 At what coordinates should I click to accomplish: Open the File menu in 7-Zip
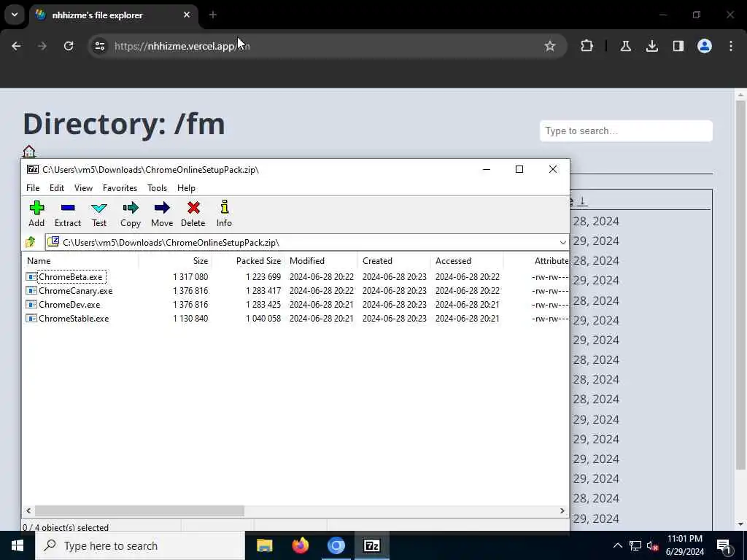[x=33, y=188]
